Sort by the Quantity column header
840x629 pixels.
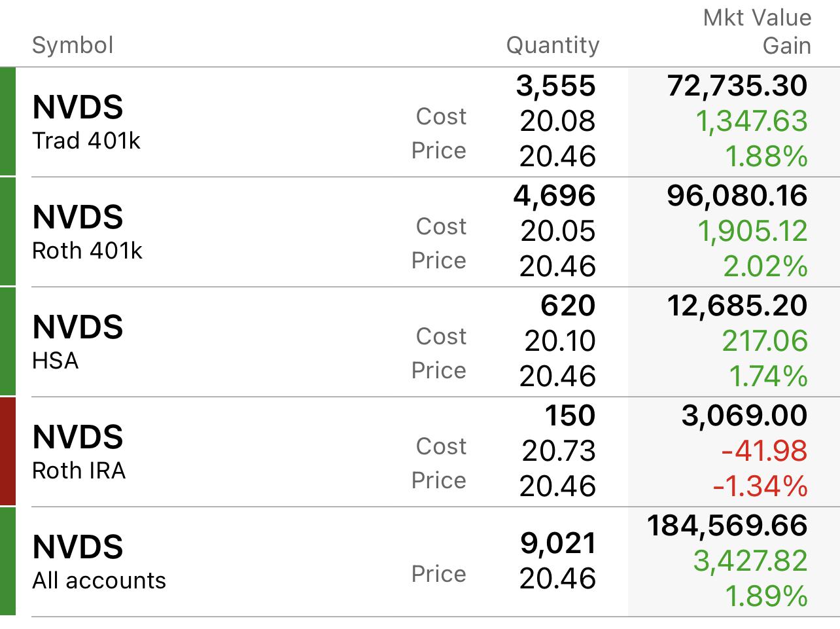coord(552,45)
